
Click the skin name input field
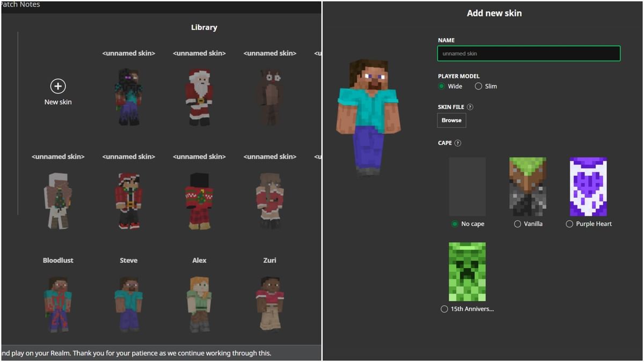point(529,53)
